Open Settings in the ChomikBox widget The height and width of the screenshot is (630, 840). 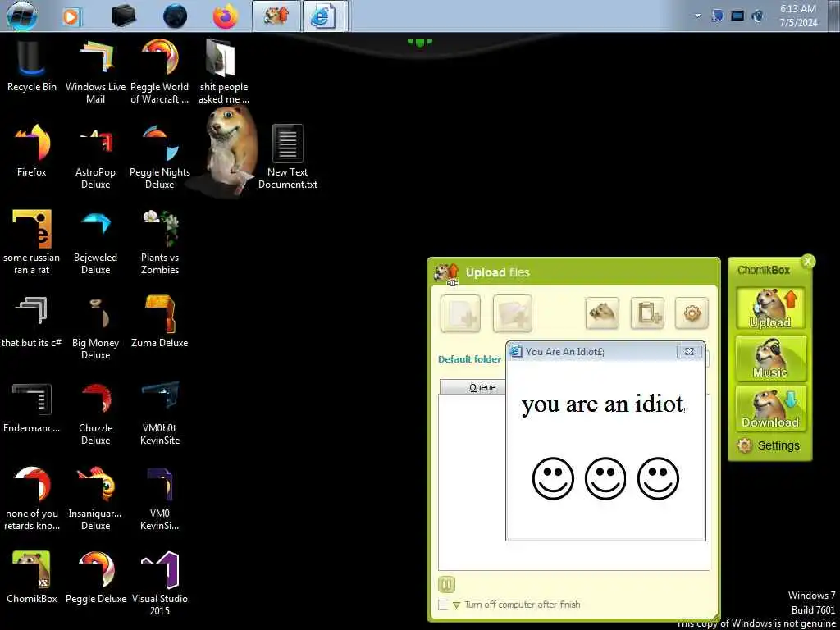click(x=768, y=445)
